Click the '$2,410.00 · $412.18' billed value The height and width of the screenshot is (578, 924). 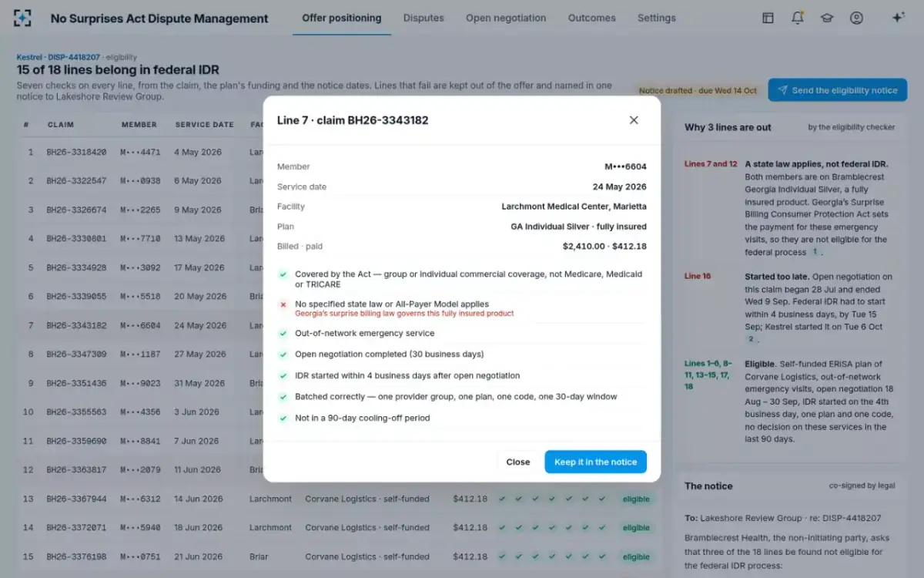[604, 247]
